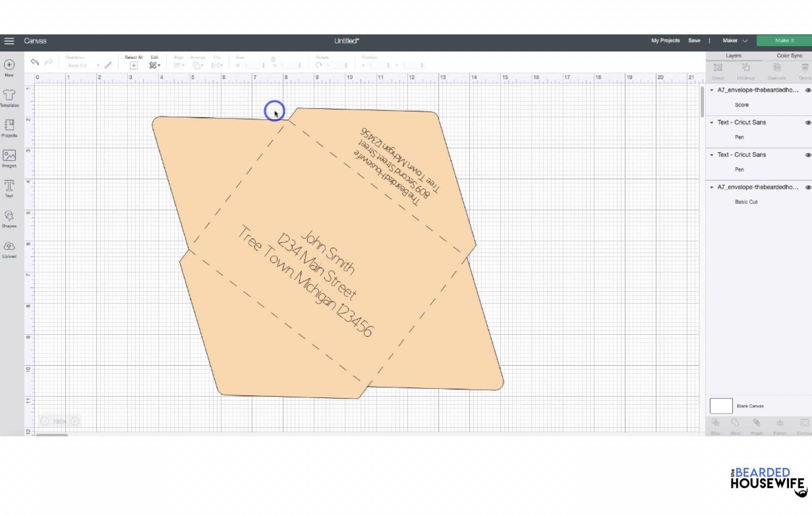Collapse the second Text - Cricut Sans layer
The height and width of the screenshot is (516, 812).
pos(713,155)
